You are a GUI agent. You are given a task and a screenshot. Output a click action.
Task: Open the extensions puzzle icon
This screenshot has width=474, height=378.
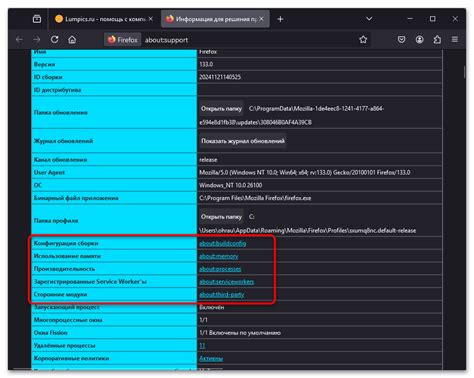point(437,40)
